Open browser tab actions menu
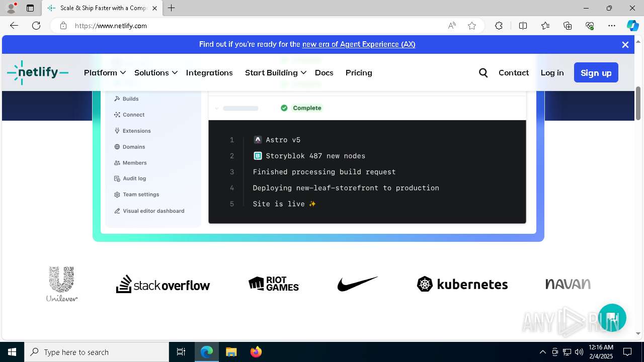 point(30,8)
